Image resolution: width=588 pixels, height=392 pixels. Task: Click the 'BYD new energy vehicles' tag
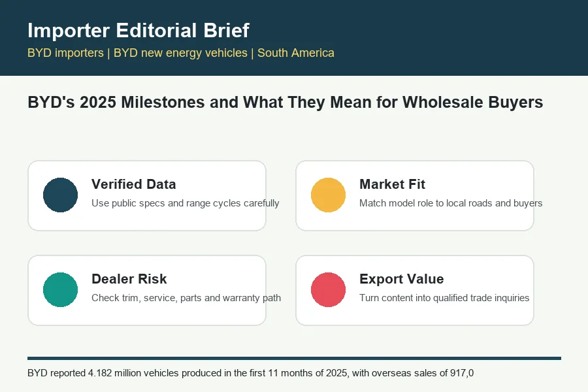click(180, 53)
